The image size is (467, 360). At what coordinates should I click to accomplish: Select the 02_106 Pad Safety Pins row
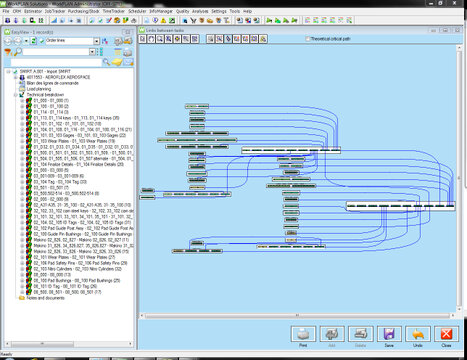pyautogui.click(x=80, y=263)
